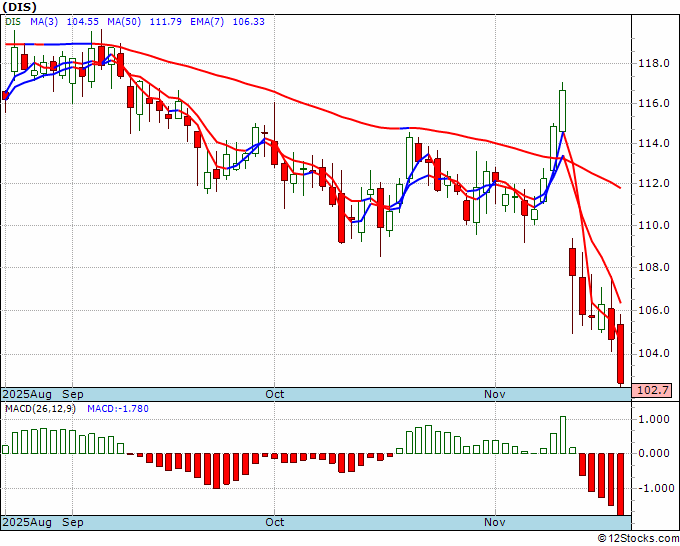Click the 114.0 price axis label
Image resolution: width=680 pixels, height=546 pixels.
pos(654,144)
